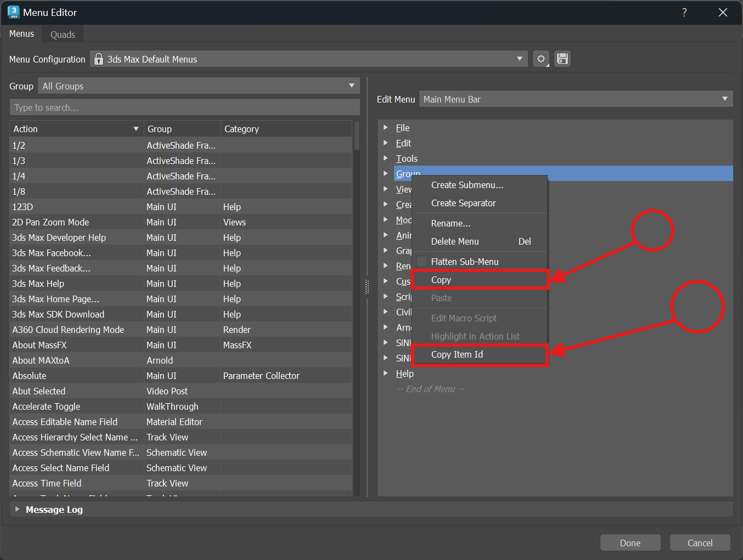Select the 3ds Max Home Page... action
Screen dimensions: 743x560
tap(181, 299)
